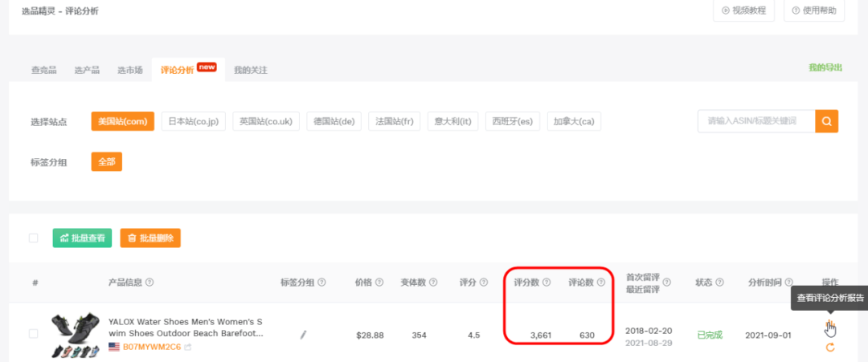Click help icon beside 评论数 header
This screenshot has width=868, height=362.
coord(600,283)
